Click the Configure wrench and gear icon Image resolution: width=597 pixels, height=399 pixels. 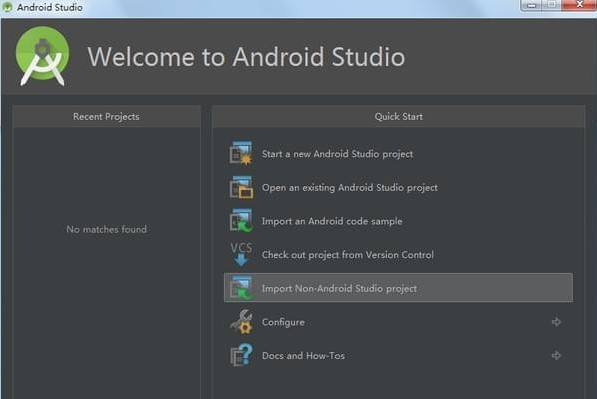click(x=241, y=322)
